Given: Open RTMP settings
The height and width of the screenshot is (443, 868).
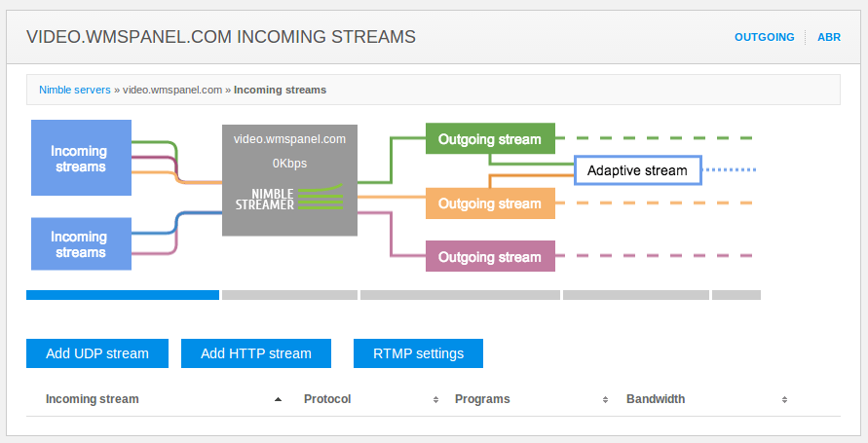Looking at the screenshot, I should click(x=419, y=353).
